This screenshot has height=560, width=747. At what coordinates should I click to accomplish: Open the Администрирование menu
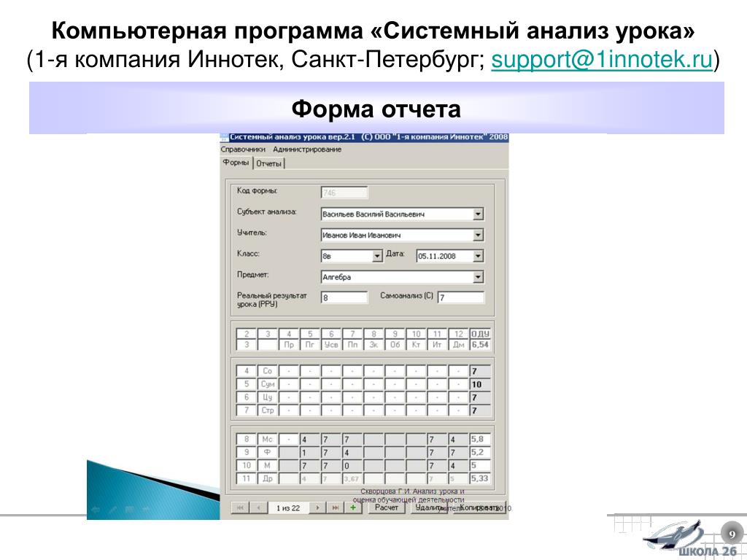(307, 149)
